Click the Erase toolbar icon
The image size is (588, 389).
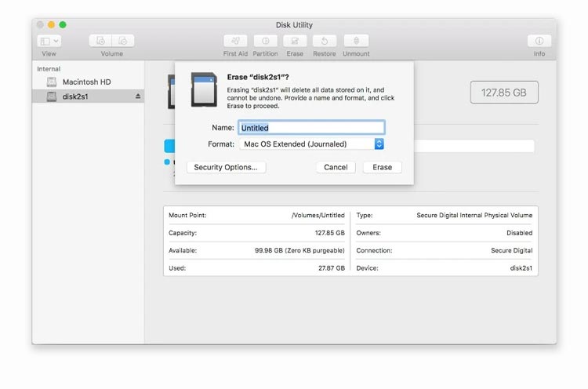click(295, 41)
